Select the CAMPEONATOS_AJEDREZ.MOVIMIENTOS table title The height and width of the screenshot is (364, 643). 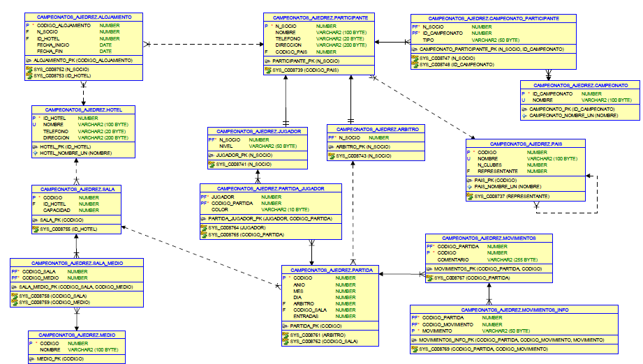pyautogui.click(x=489, y=238)
